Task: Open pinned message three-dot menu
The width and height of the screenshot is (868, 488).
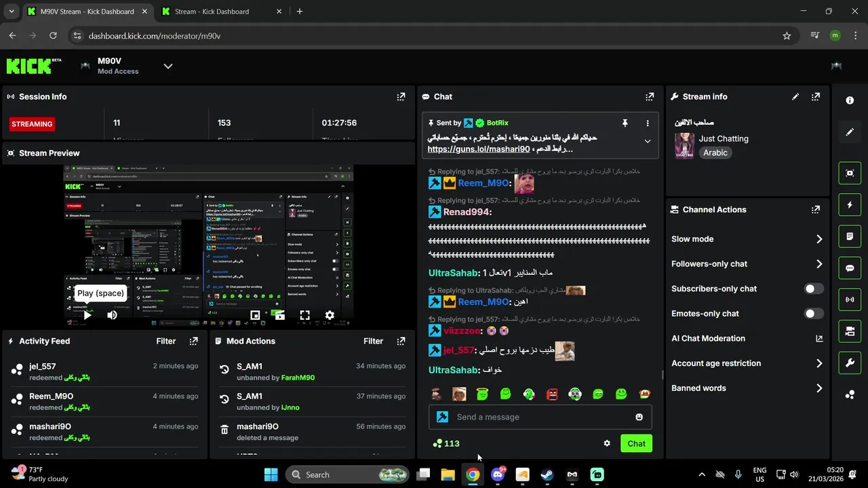Action: tap(648, 123)
